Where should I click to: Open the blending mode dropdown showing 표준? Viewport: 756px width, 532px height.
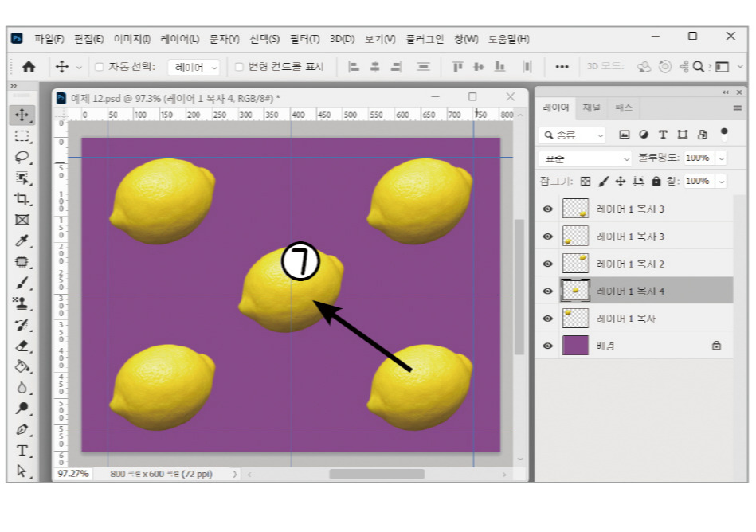584,158
